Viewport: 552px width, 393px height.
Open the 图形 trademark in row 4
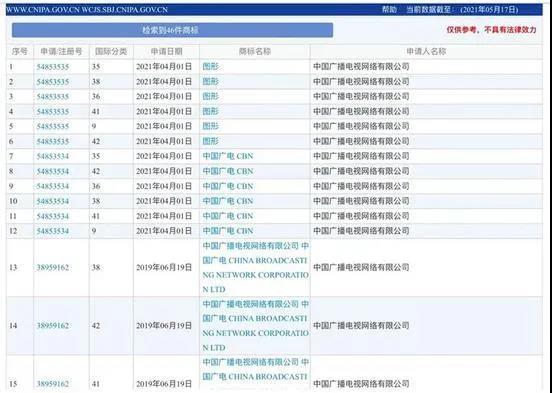click(211, 111)
